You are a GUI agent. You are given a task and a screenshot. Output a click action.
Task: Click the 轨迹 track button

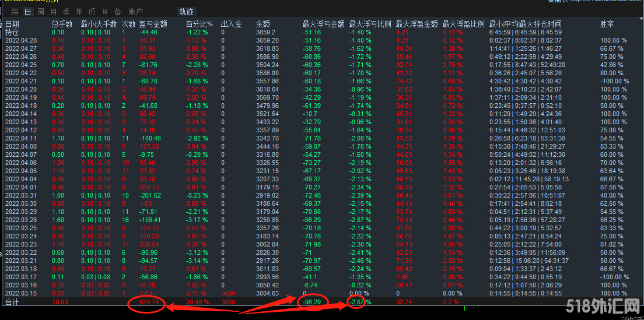pos(186,12)
